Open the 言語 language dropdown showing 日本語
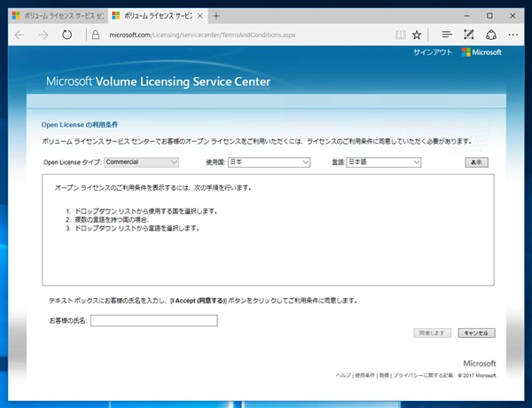 click(x=384, y=162)
